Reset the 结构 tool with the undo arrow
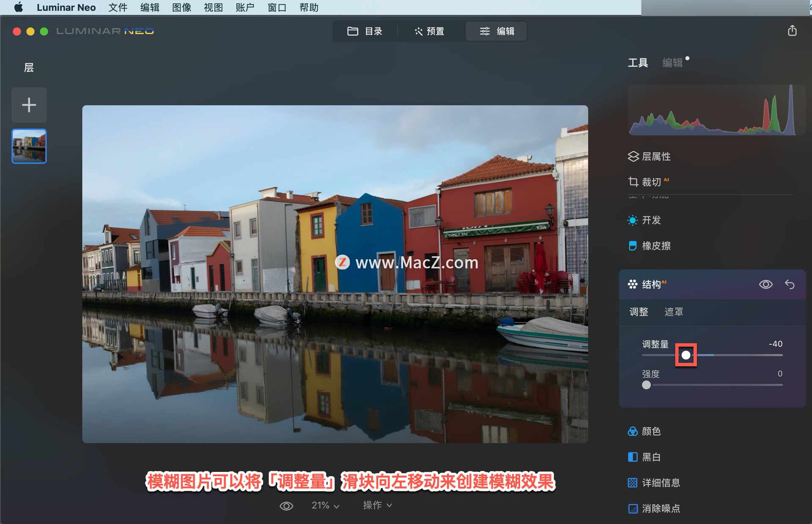This screenshot has width=812, height=524. point(790,284)
